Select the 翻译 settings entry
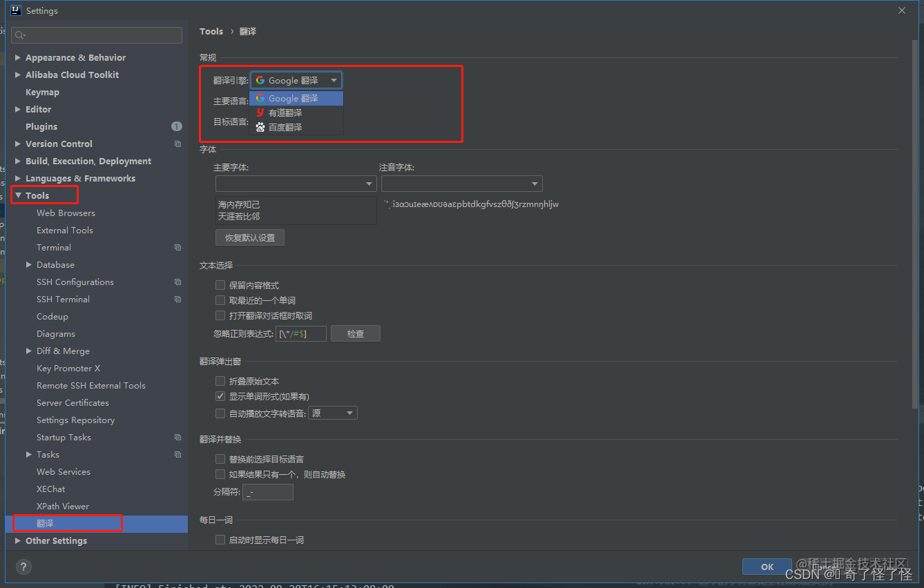Image resolution: width=924 pixels, height=588 pixels. [97, 523]
